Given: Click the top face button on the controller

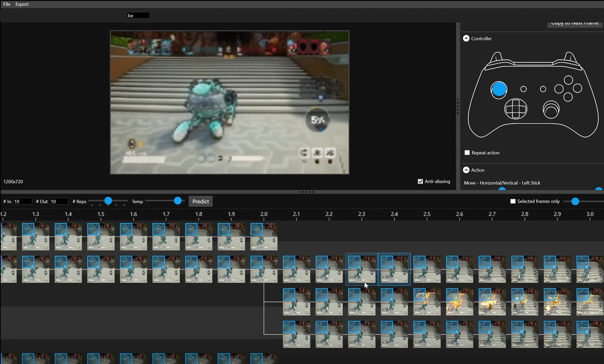Looking at the screenshot, I should [x=568, y=80].
